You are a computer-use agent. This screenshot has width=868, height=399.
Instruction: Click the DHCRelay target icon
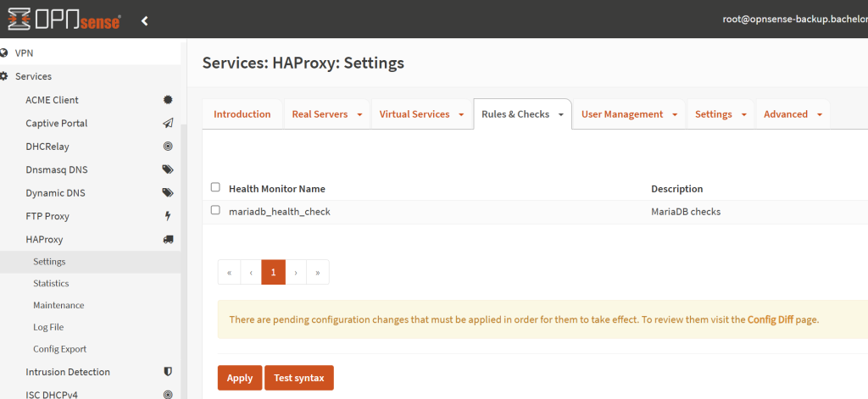click(168, 147)
